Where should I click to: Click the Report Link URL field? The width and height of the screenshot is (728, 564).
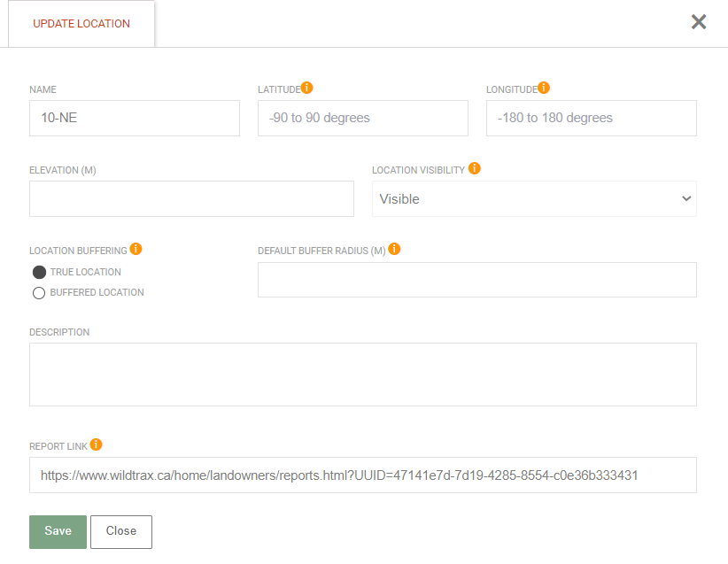(x=362, y=475)
